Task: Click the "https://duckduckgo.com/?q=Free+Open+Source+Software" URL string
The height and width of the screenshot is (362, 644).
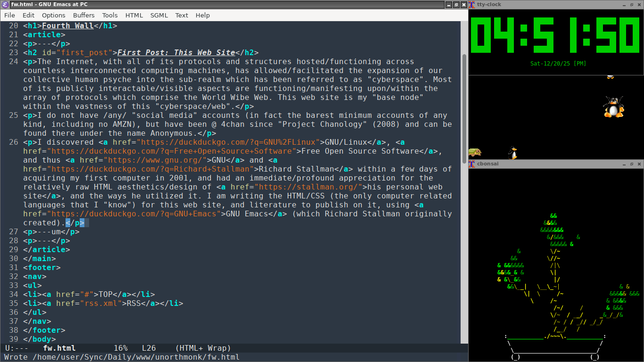Action: coord(172,151)
